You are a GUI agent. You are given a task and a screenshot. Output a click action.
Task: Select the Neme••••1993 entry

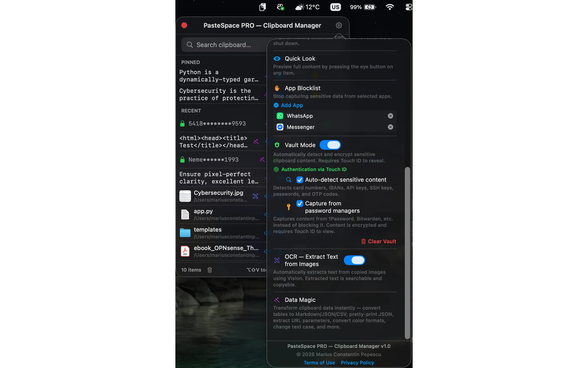click(x=213, y=160)
